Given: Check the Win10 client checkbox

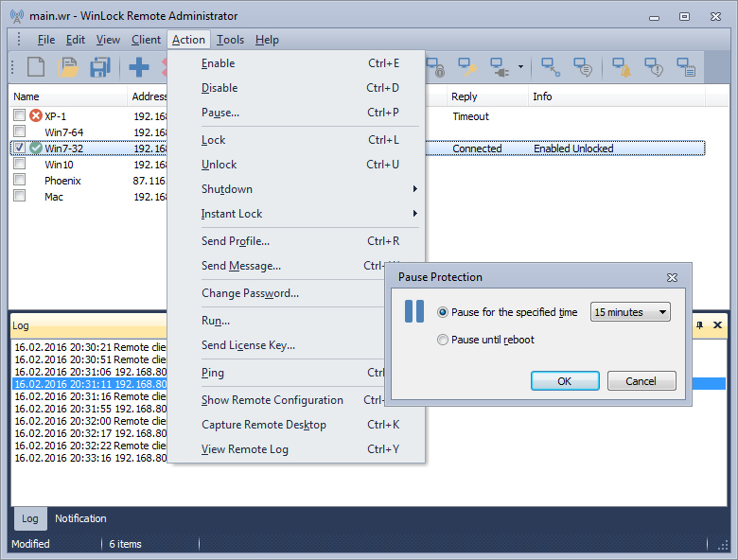Looking at the screenshot, I should (19, 164).
